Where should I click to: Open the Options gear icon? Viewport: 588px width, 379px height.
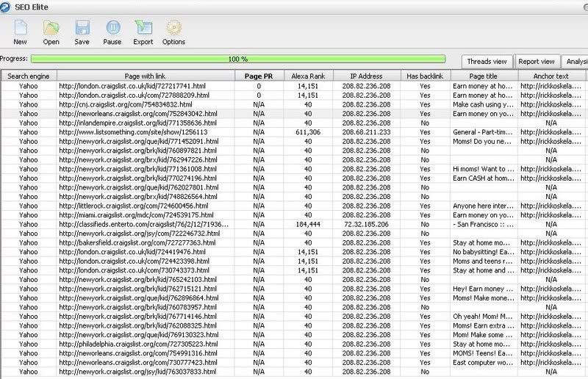[x=173, y=28]
